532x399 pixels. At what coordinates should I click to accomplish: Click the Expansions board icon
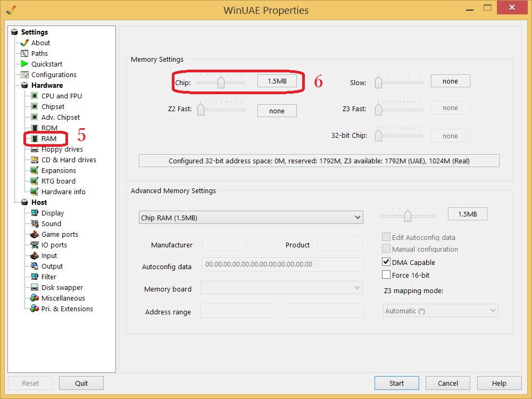point(34,170)
